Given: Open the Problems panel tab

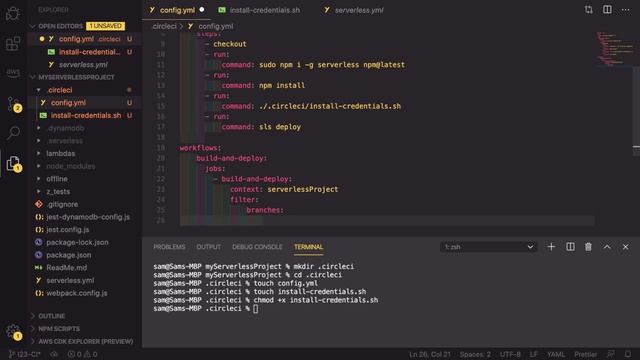Looking at the screenshot, I should 169,247.
